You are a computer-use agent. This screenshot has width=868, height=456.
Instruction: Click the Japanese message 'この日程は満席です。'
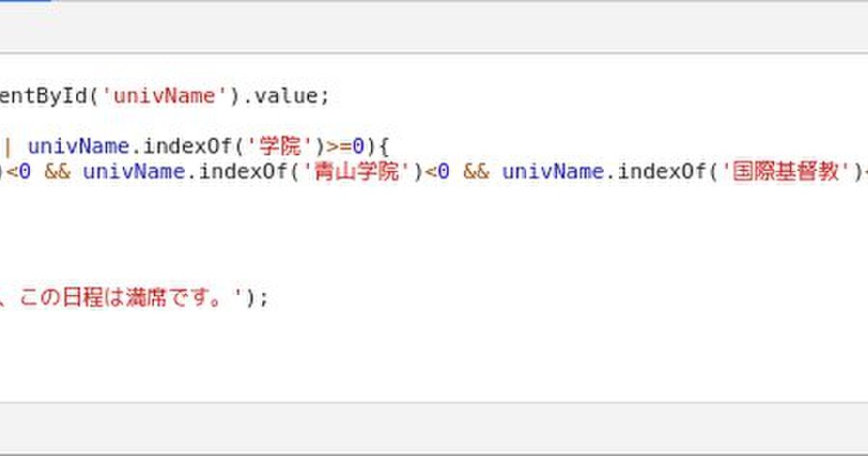tap(123, 297)
